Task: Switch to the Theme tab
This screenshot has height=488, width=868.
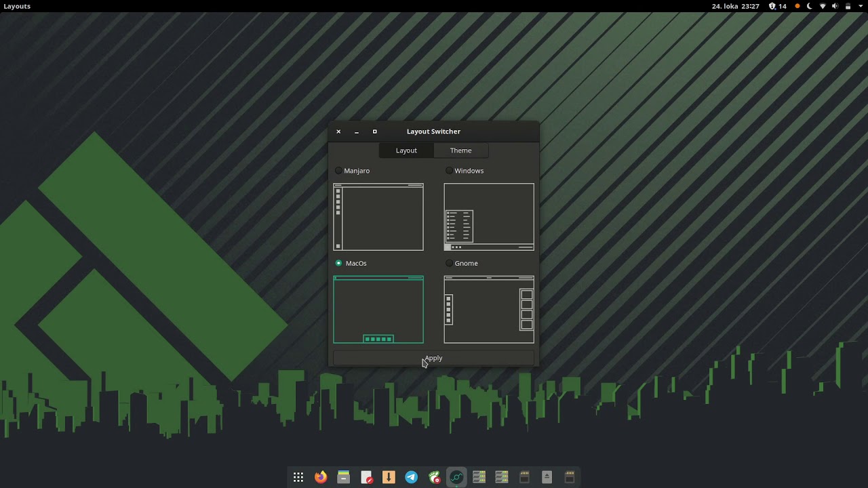Action: (x=461, y=150)
